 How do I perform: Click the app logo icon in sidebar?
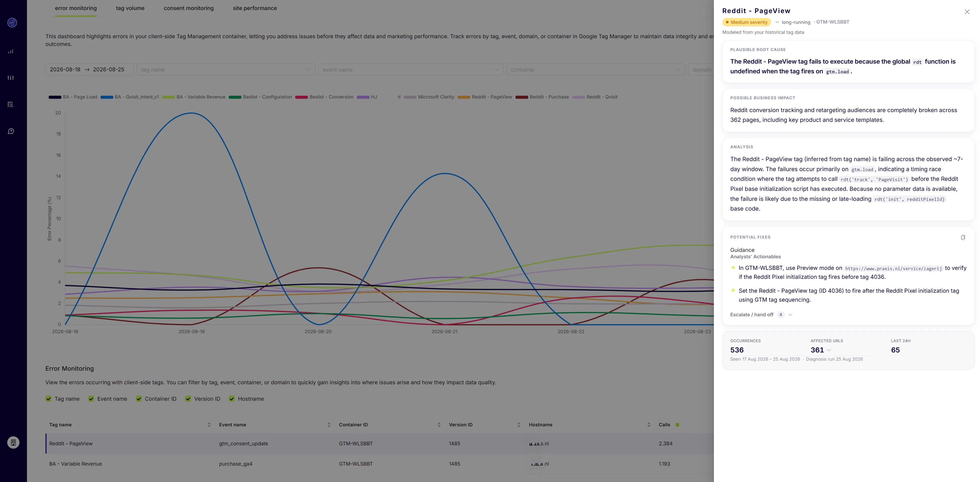pos(12,23)
